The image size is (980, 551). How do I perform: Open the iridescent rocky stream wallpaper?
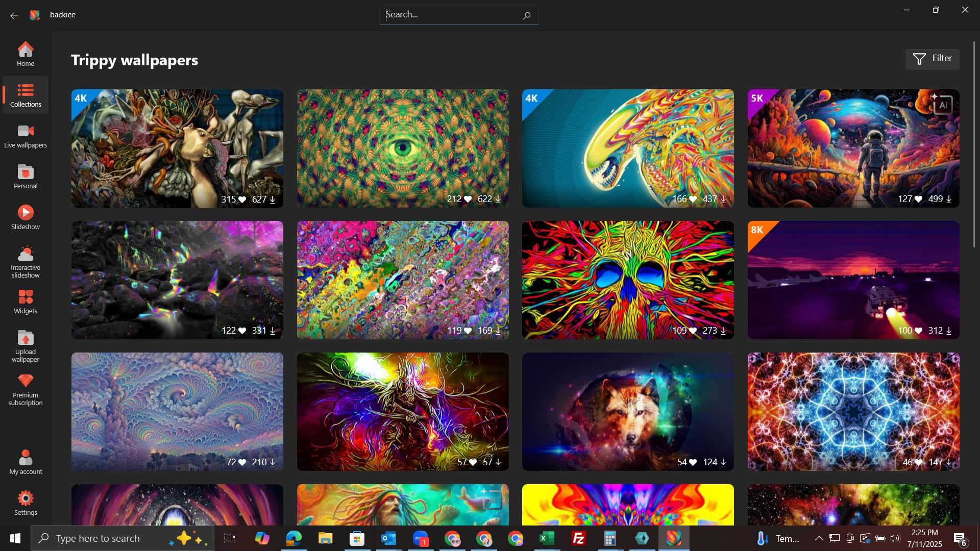(x=177, y=280)
